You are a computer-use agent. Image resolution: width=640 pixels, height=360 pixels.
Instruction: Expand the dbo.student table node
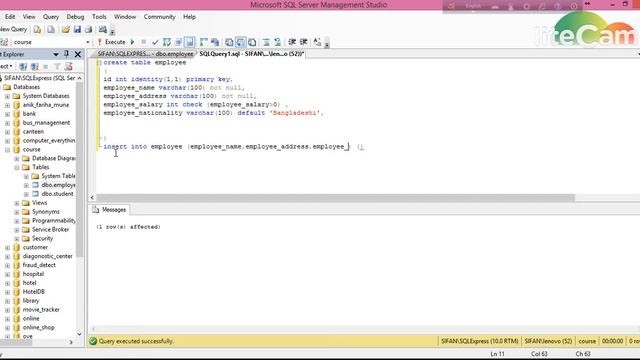click(x=26, y=194)
